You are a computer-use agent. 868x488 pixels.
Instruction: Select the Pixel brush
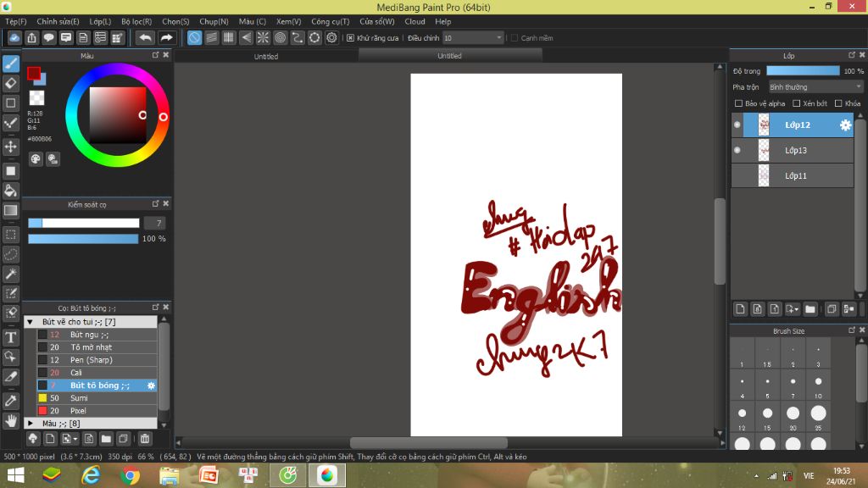[x=97, y=411]
